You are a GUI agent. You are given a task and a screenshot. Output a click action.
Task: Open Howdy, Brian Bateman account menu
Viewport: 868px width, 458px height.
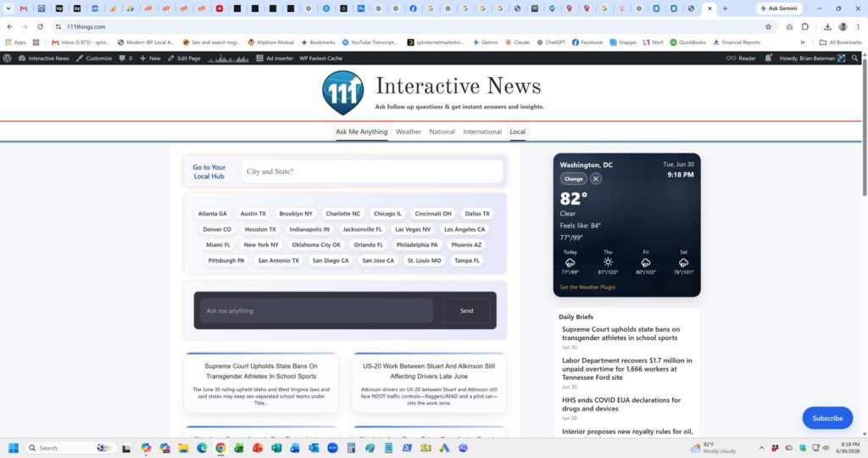(812, 59)
